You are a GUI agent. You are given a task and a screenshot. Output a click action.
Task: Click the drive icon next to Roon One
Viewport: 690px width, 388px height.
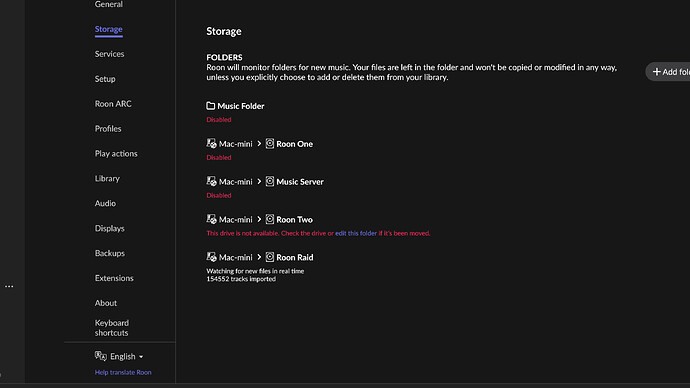click(270, 143)
